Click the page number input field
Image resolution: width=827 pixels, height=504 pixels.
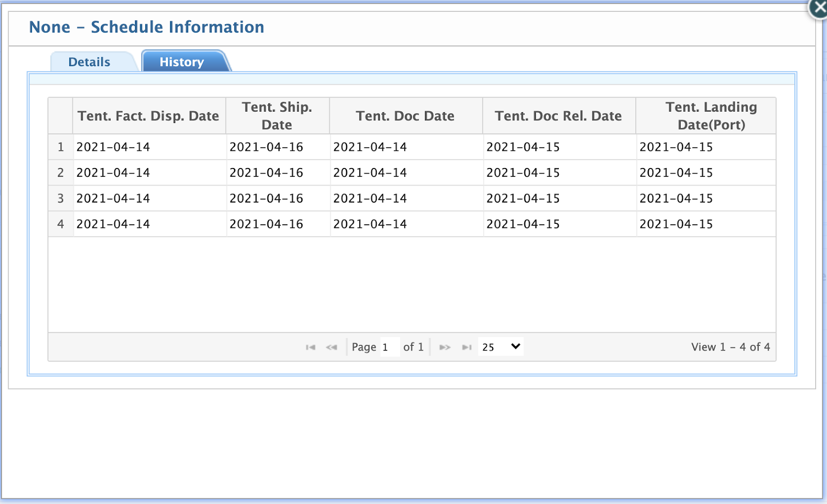[389, 347]
